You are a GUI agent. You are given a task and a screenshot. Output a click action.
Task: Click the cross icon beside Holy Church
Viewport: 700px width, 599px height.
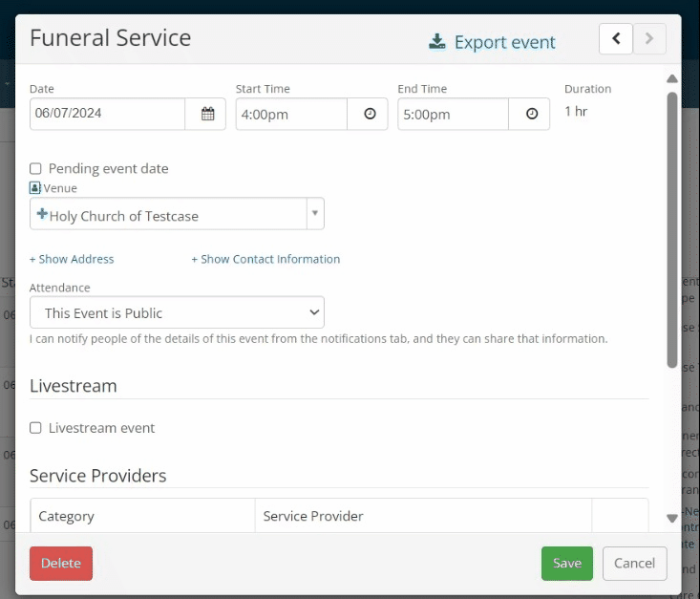pos(42,214)
